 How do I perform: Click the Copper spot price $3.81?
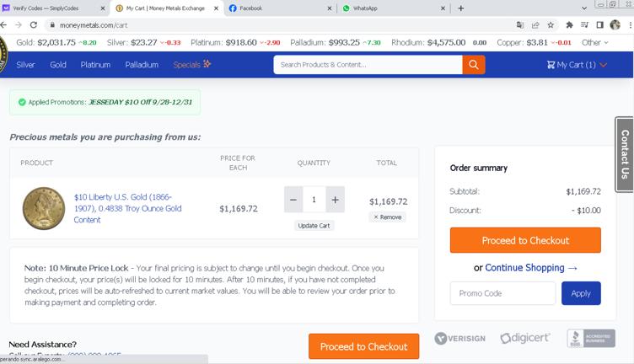[x=537, y=42]
